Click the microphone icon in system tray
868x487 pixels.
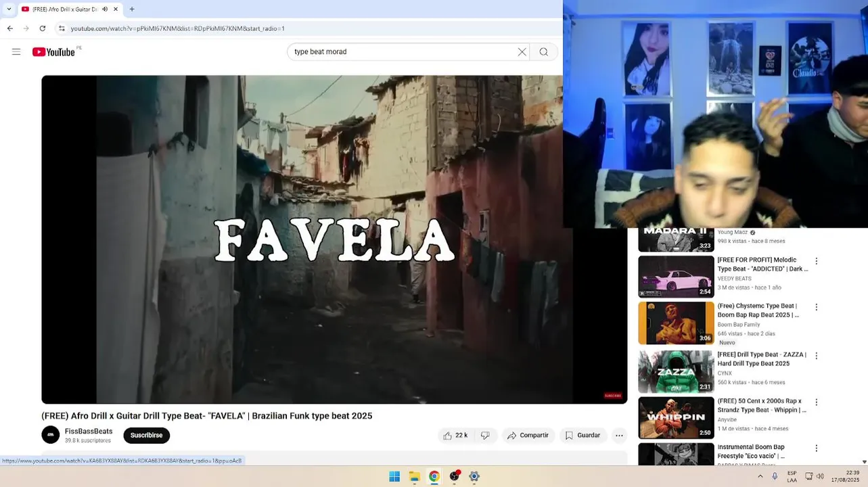[x=775, y=477]
